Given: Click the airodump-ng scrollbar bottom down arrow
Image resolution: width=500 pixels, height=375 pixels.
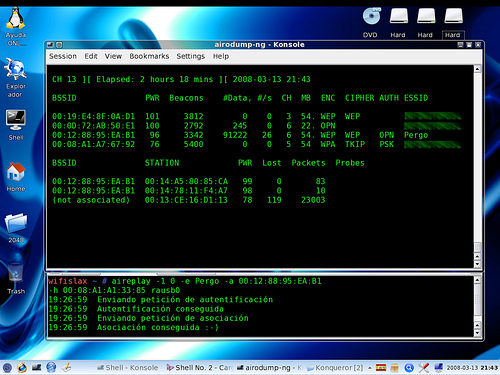Looking at the screenshot, I should click(477, 264).
